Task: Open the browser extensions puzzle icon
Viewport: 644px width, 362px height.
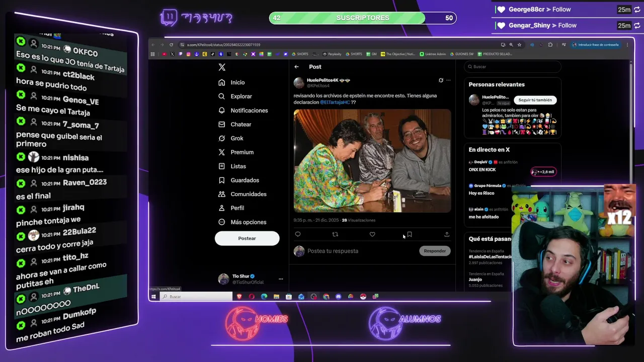Action: [550, 45]
